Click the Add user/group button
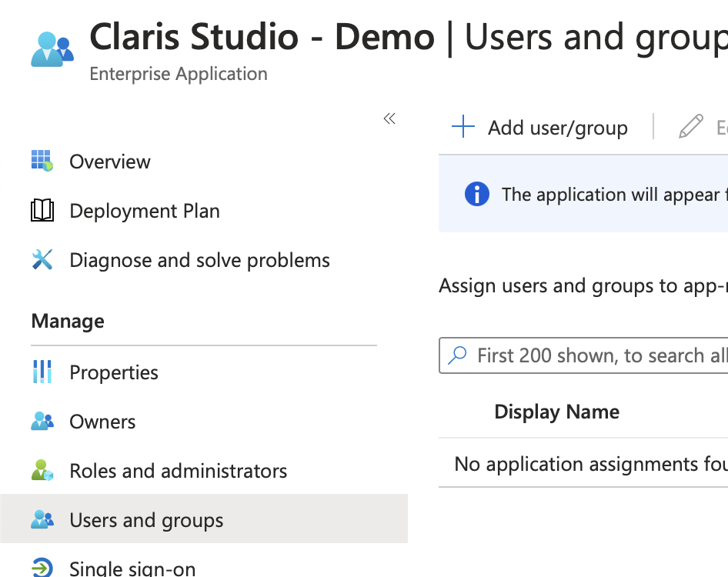This screenshot has height=577, width=728. coord(539,127)
